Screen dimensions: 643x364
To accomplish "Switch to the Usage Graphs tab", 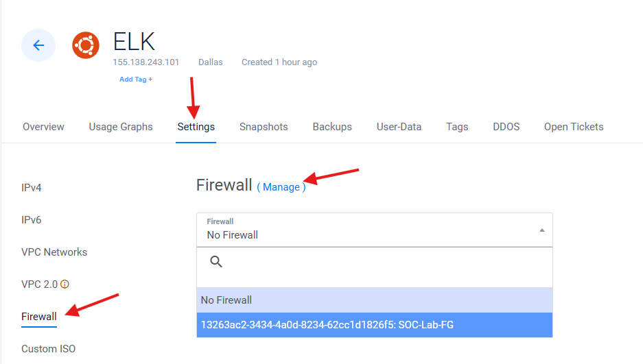I will pyautogui.click(x=121, y=127).
